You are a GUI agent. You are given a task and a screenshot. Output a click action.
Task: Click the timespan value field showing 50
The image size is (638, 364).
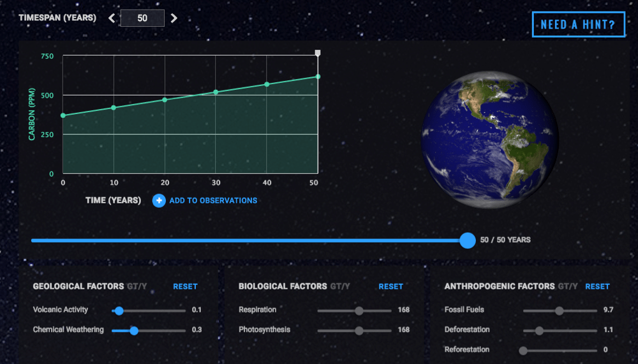click(x=142, y=18)
